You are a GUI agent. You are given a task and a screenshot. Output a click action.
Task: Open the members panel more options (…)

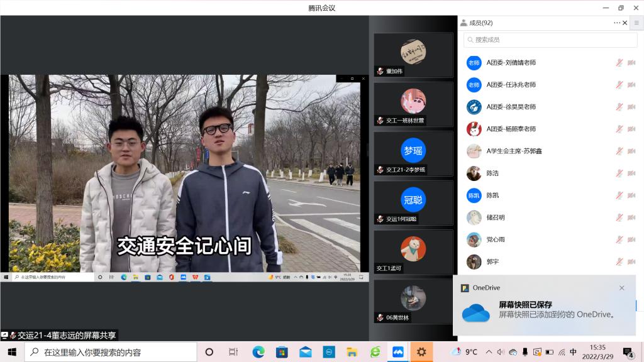[x=617, y=23]
